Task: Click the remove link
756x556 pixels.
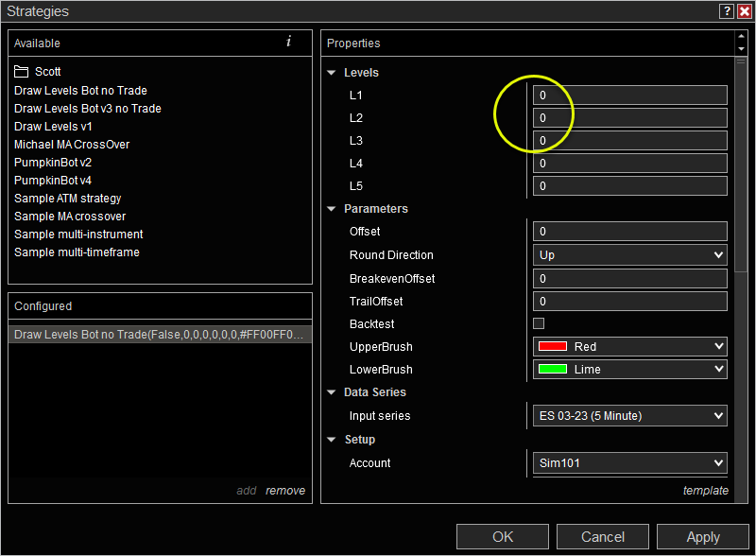Action: pyautogui.click(x=285, y=491)
